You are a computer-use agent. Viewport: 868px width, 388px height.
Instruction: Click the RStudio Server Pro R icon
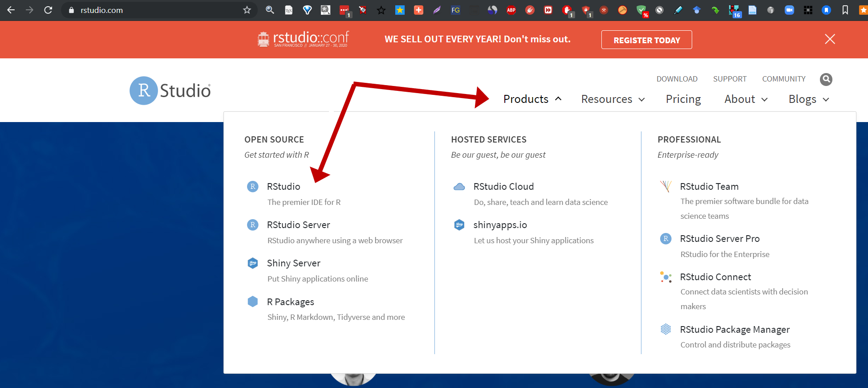point(665,239)
